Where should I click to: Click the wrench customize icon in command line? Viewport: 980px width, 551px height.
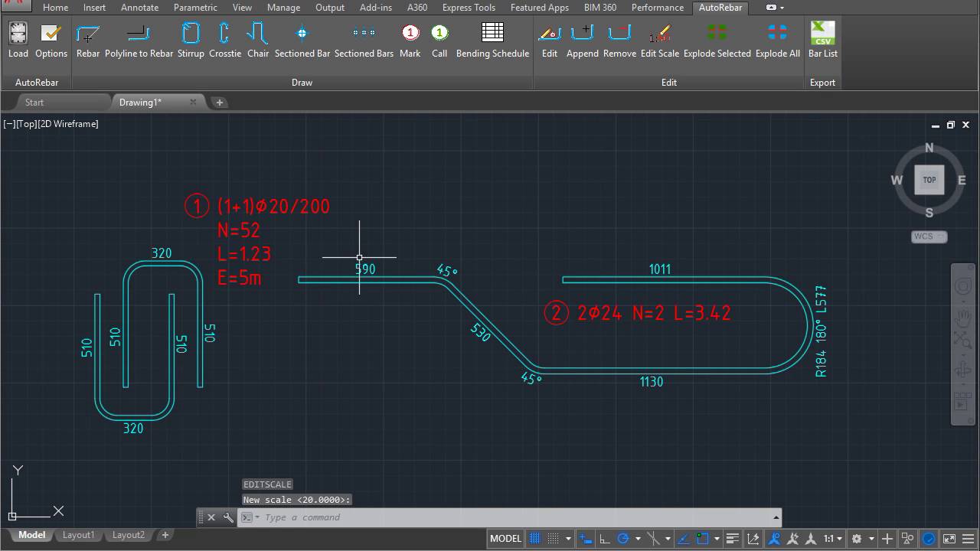click(x=228, y=517)
